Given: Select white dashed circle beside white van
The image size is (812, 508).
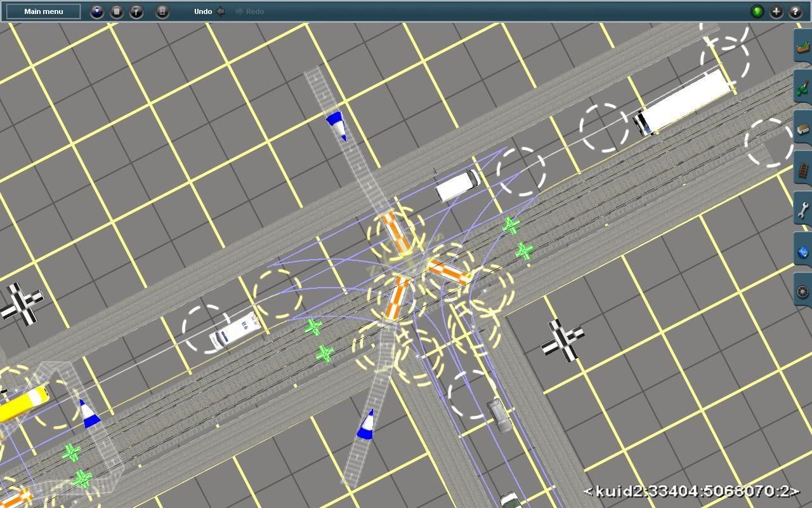Looking at the screenshot, I should [x=520, y=171].
